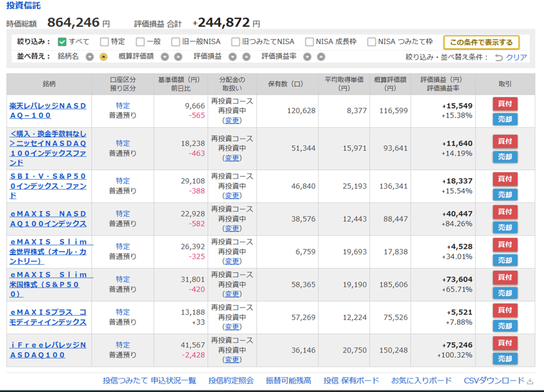The height and width of the screenshot is (392, 544).
Task: Check the 一般 filter checkbox
Action: tap(140, 42)
